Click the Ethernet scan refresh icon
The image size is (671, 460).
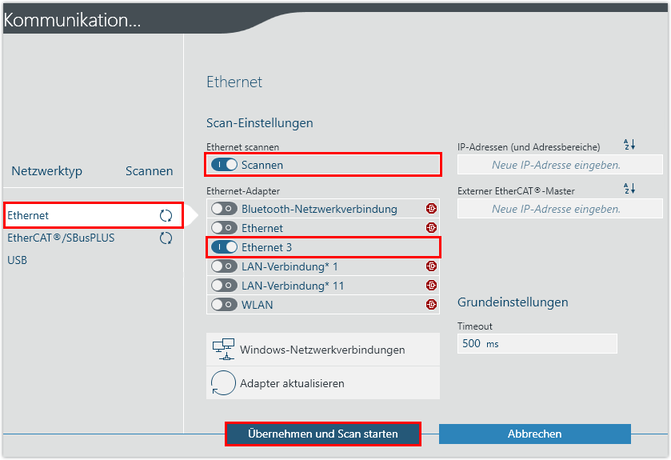pos(166,216)
